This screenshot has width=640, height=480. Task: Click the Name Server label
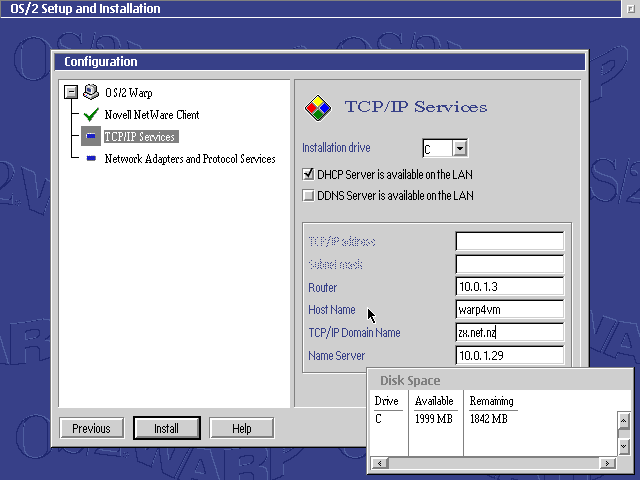pyautogui.click(x=336, y=356)
